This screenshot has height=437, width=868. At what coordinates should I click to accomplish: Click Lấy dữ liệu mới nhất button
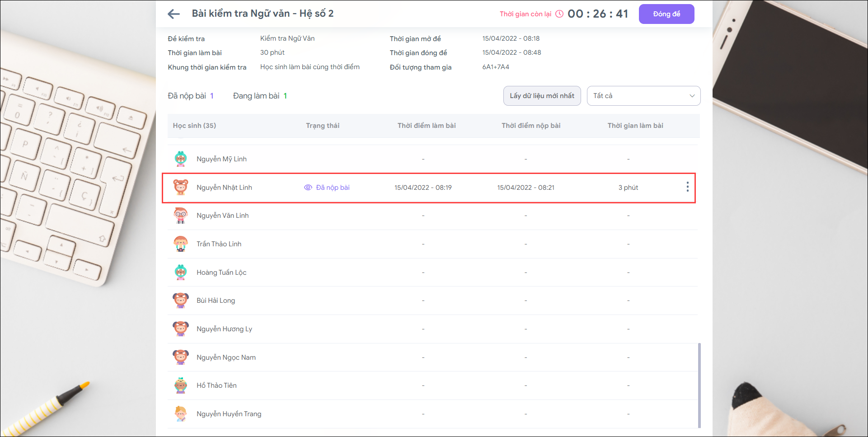(x=542, y=96)
